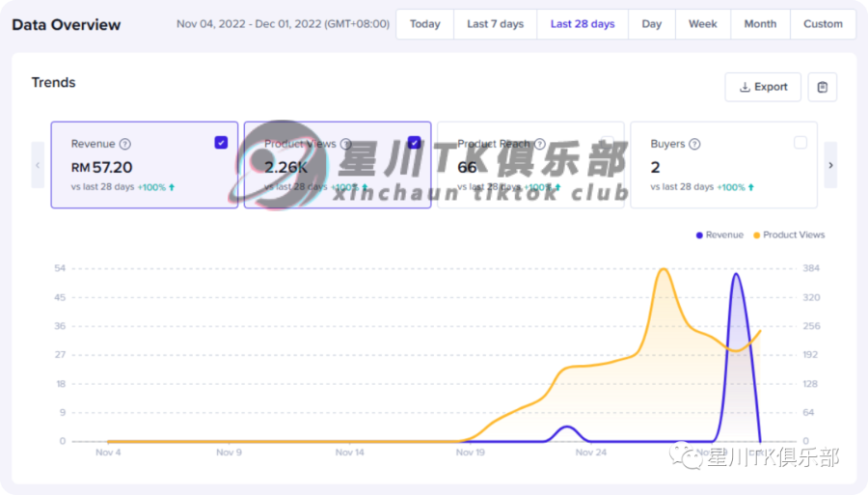The image size is (868, 495).
Task: Select the Last 28 days tab
Action: [x=583, y=24]
